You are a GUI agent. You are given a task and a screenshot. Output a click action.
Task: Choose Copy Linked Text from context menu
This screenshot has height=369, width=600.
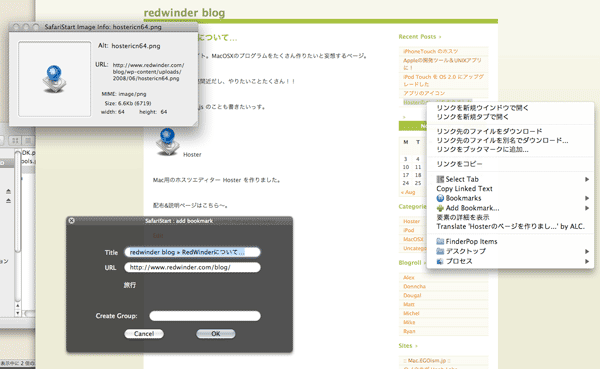[x=464, y=189]
